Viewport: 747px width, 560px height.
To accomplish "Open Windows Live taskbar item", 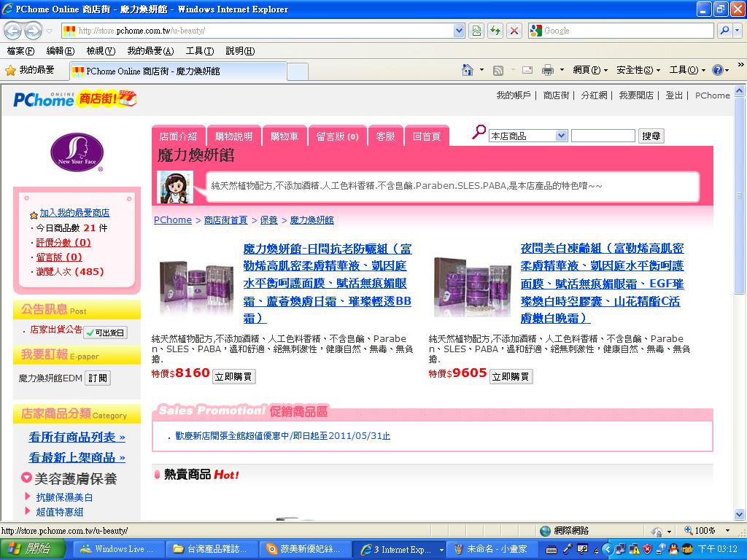I will click(118, 549).
